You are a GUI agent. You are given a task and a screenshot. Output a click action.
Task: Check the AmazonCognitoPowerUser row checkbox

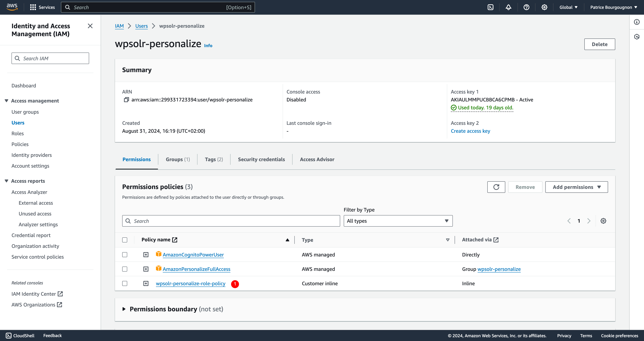pyautogui.click(x=125, y=255)
